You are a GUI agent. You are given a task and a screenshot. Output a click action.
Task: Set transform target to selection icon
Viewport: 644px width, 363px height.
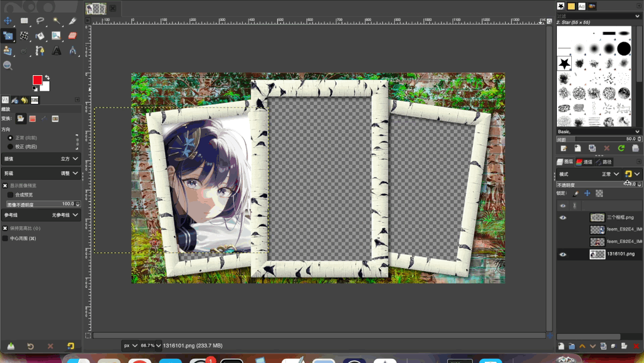pyautogui.click(x=32, y=119)
